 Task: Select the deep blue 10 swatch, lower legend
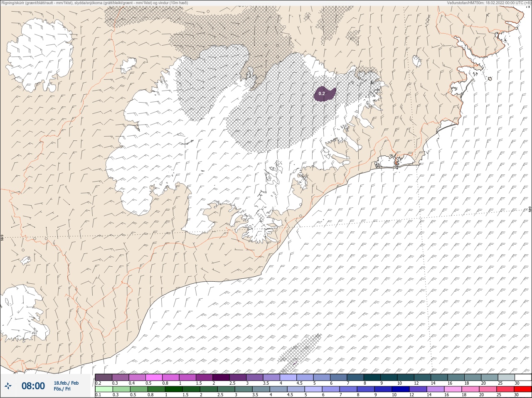[x=400, y=389]
